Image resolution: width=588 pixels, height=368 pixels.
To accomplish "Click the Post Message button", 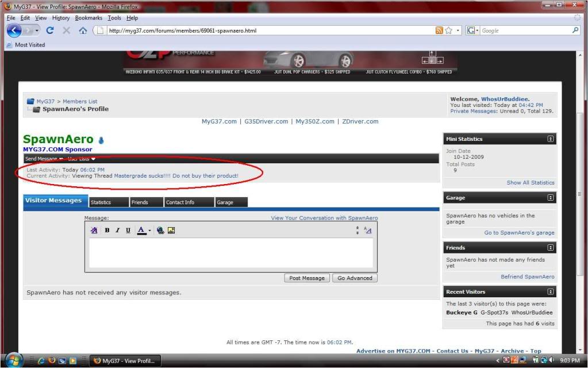I will [x=306, y=278].
